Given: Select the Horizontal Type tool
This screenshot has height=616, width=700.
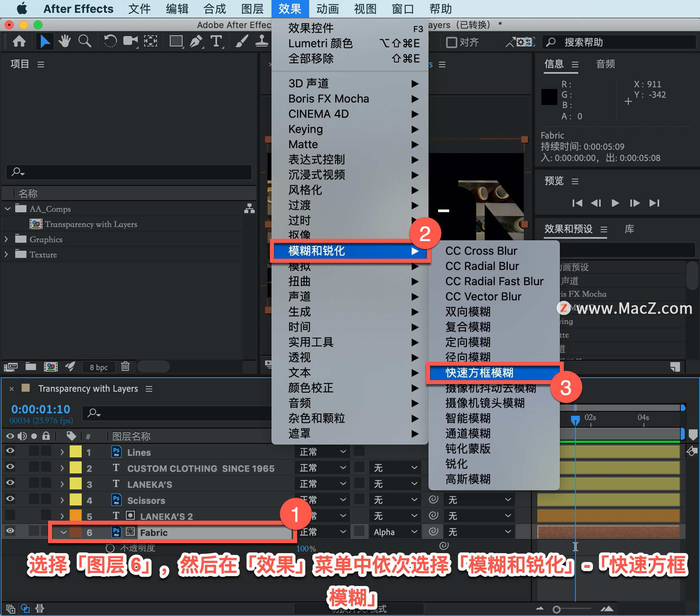Looking at the screenshot, I should click(x=216, y=41).
